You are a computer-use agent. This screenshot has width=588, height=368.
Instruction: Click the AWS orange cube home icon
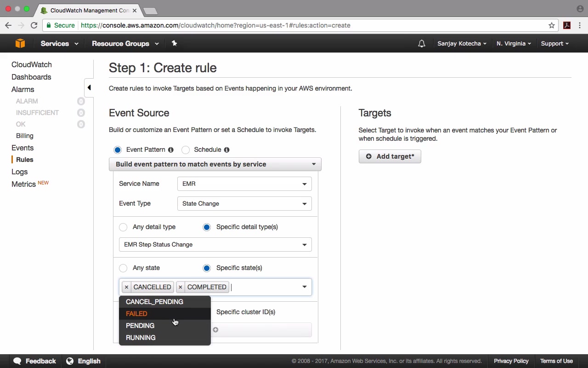pos(20,43)
